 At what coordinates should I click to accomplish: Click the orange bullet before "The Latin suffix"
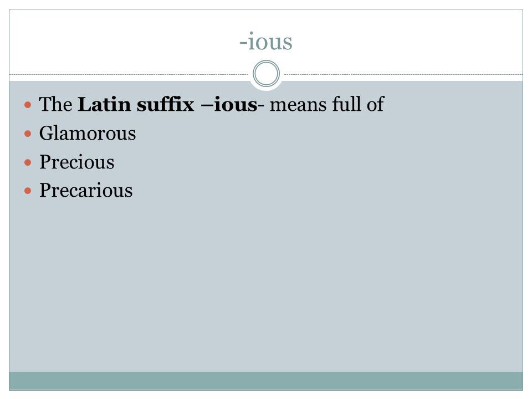pos(28,105)
